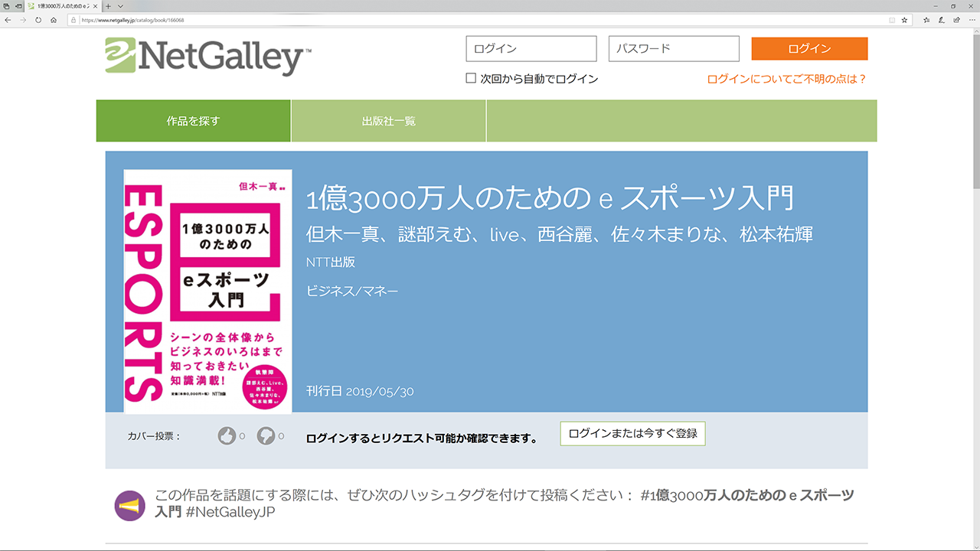Go to browser home page
Screen dimensions: 980x551
click(54, 20)
